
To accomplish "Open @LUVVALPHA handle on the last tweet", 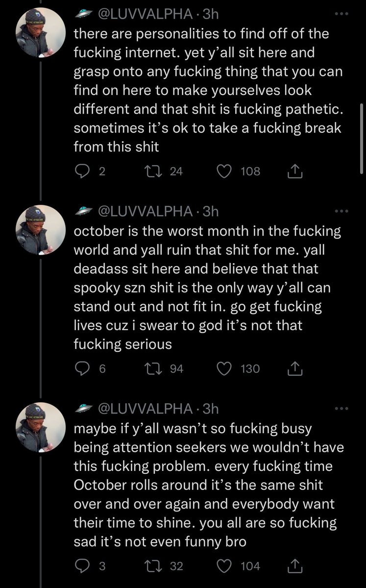I will click(146, 409).
